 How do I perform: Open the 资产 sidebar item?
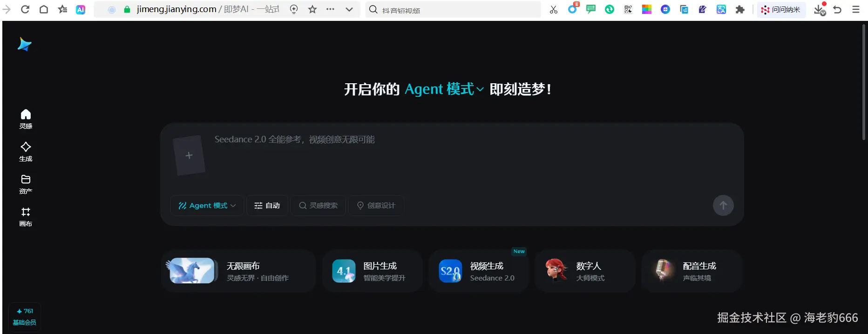26,184
